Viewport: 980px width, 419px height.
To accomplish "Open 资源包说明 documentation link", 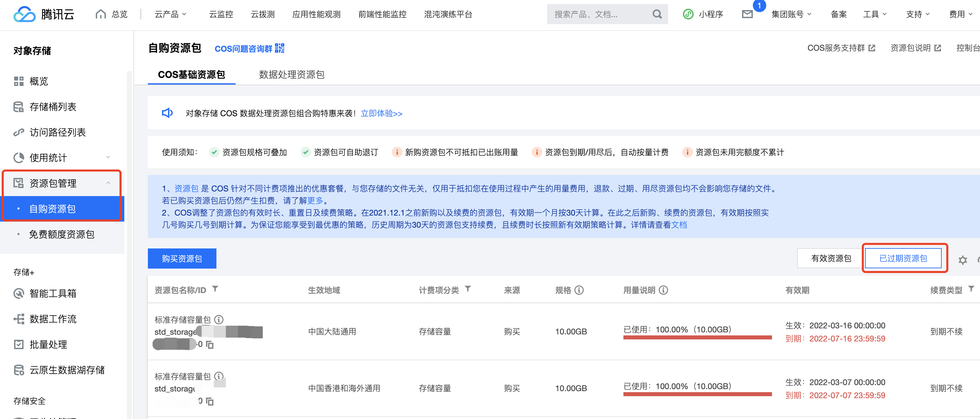I will click(915, 48).
